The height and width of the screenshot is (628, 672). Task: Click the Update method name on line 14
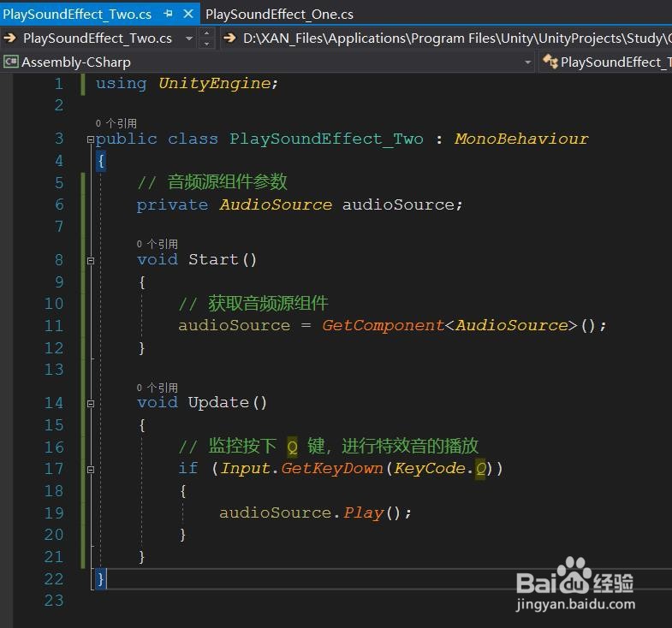click(x=218, y=403)
